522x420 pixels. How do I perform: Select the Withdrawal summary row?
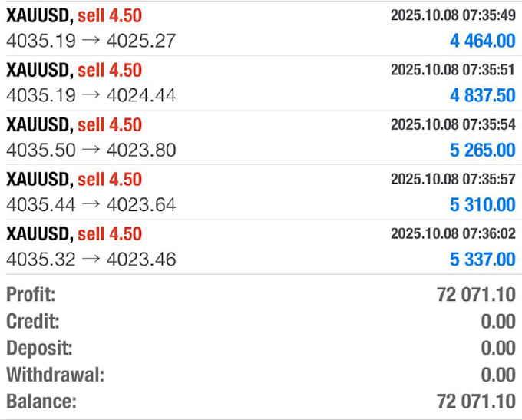coord(261,375)
